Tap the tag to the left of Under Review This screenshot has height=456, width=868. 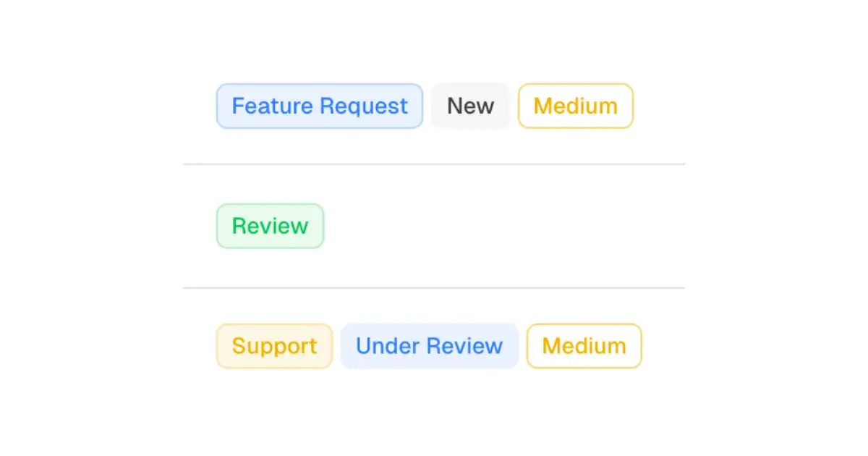274,346
